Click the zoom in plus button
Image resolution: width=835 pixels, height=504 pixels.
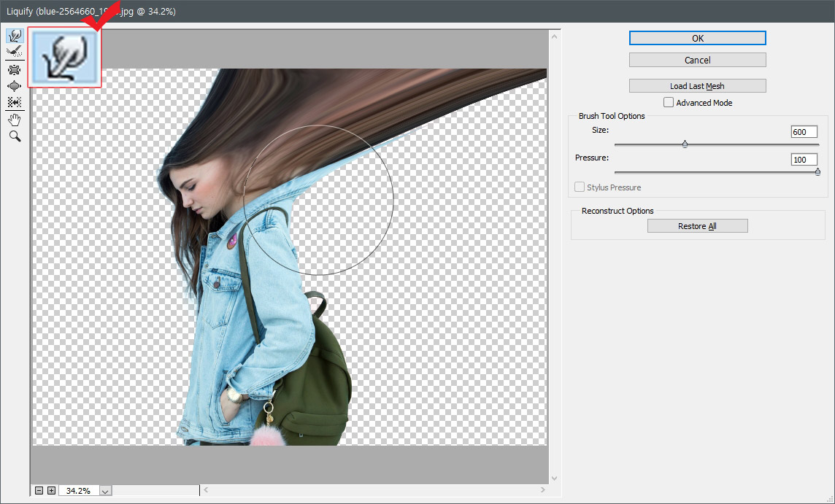point(51,491)
